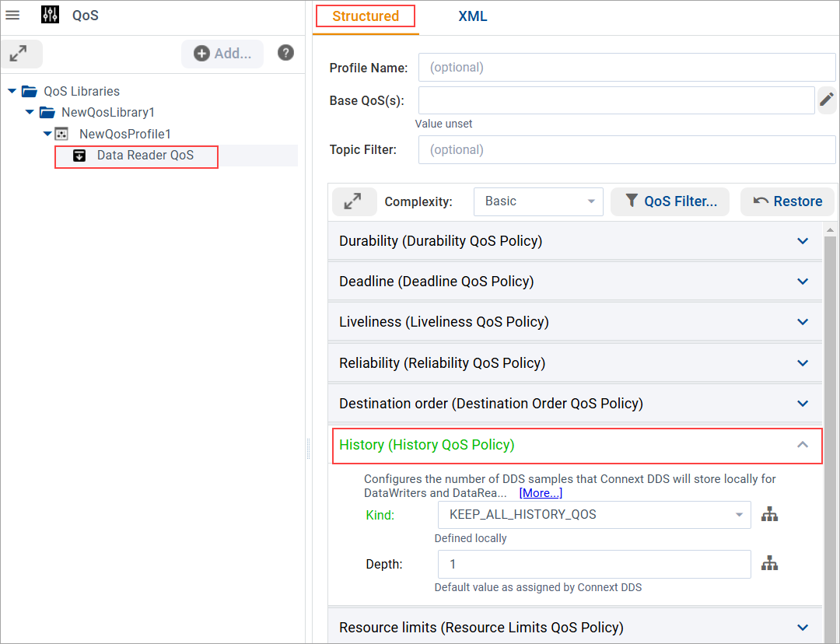The width and height of the screenshot is (840, 644).
Task: Collapse the History QoS Policy section
Action: (802, 444)
